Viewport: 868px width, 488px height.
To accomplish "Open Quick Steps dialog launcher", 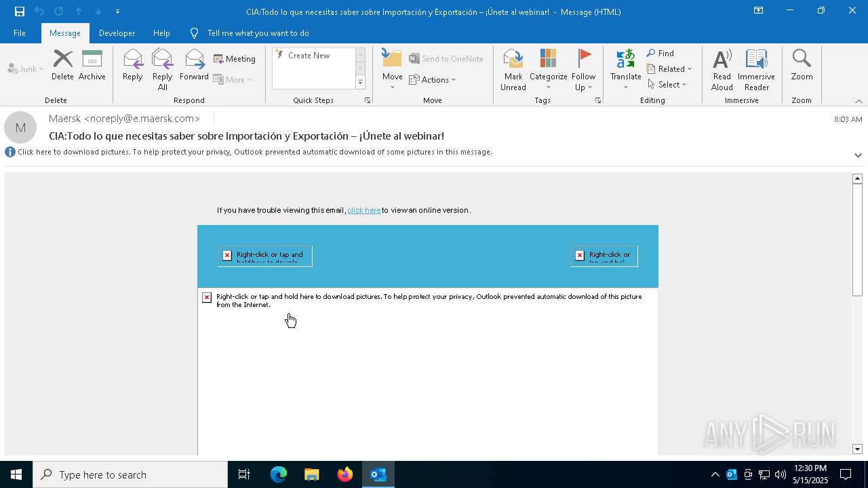I will (x=368, y=100).
